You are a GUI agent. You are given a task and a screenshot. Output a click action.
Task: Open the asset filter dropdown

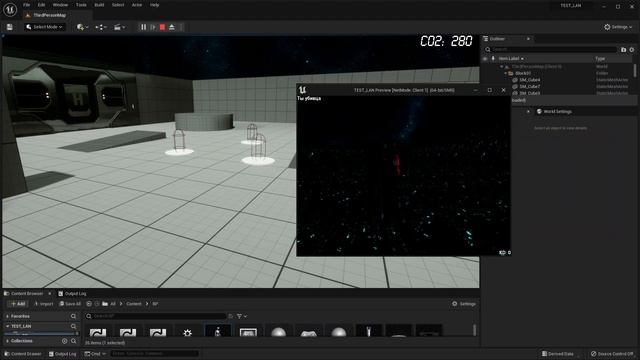(x=242, y=316)
